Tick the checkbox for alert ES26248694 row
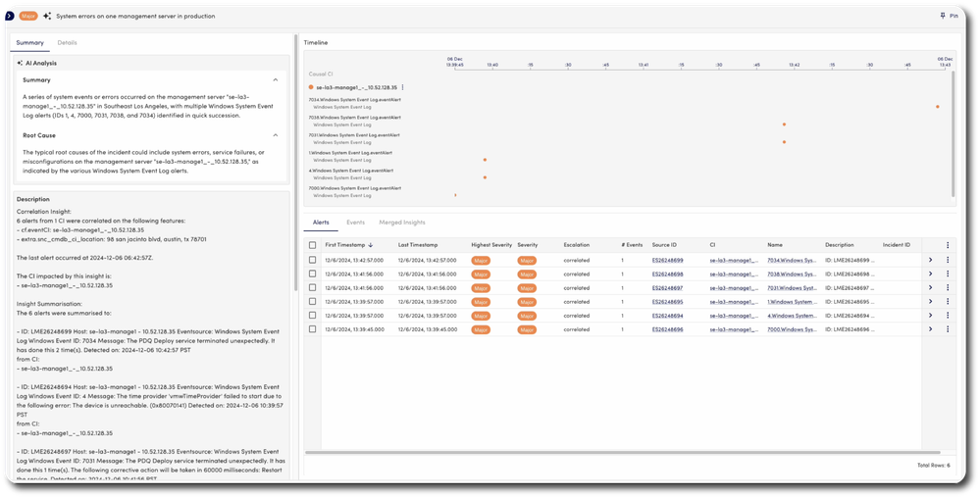Image resolution: width=980 pixels, height=498 pixels. tap(313, 316)
